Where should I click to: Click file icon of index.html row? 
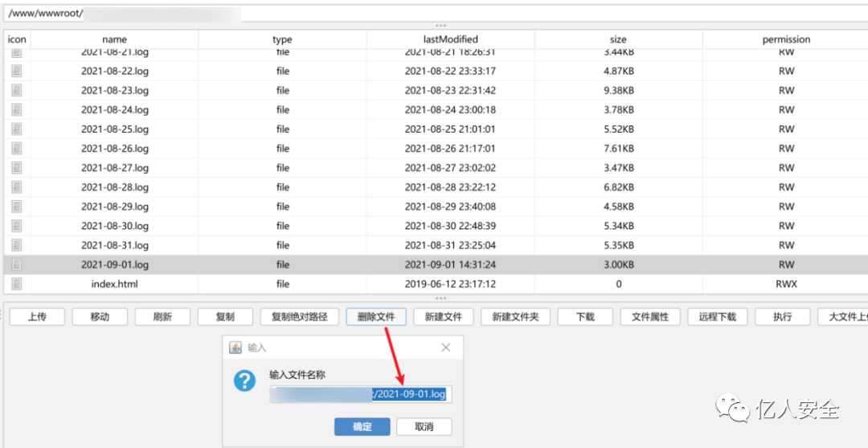pos(17,284)
